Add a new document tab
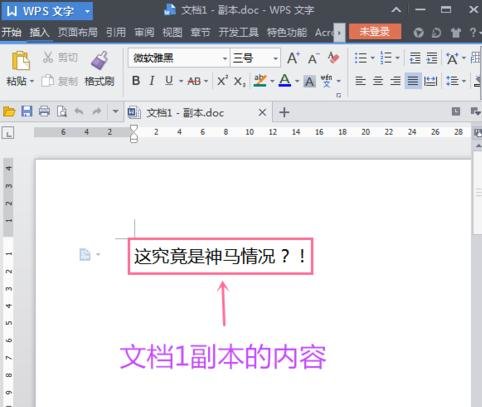This screenshot has width=482, height=407. coord(284,112)
